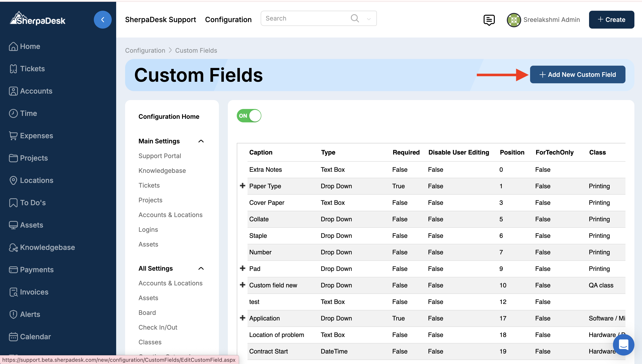
Task: Open the messages chat icon in header
Action: 489,20
